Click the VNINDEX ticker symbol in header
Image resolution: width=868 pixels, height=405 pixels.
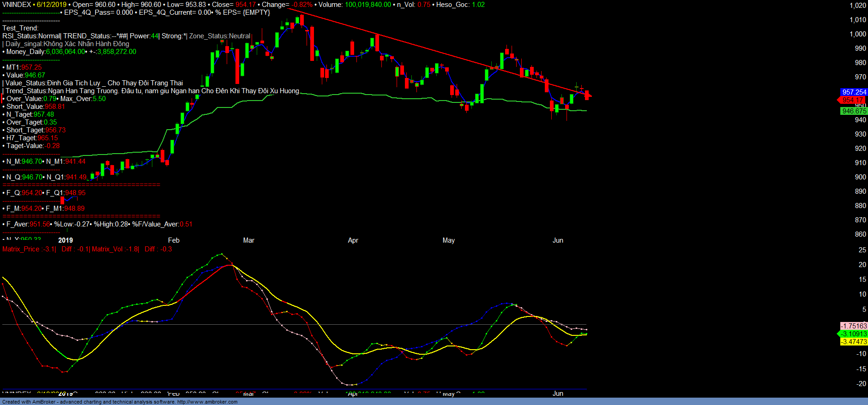[17, 5]
